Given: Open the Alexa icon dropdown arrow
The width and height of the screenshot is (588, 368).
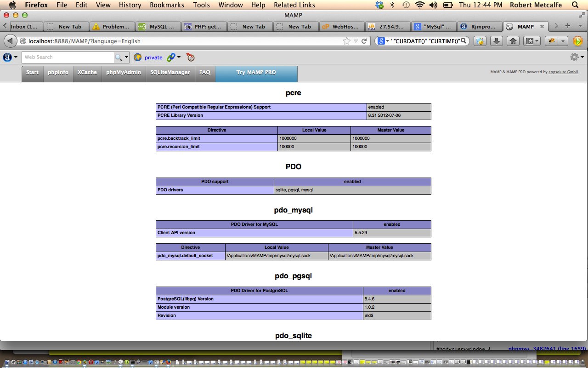Looking at the screenshot, I should (16, 57).
